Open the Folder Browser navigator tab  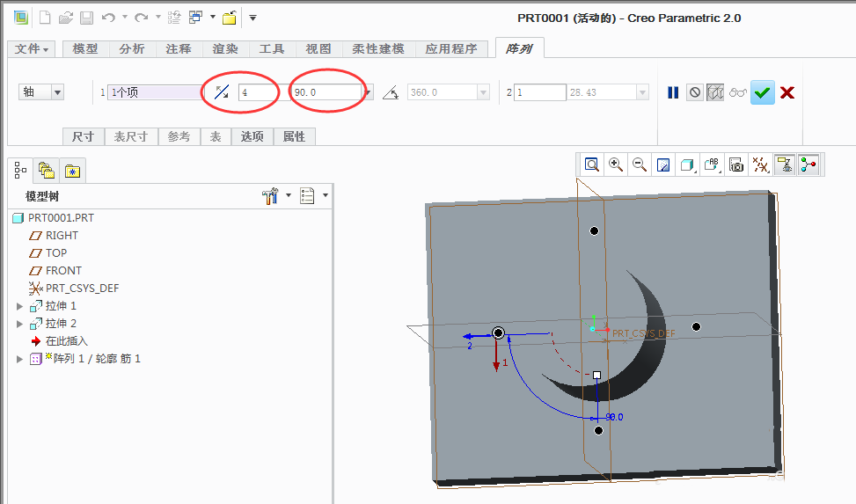coord(47,171)
